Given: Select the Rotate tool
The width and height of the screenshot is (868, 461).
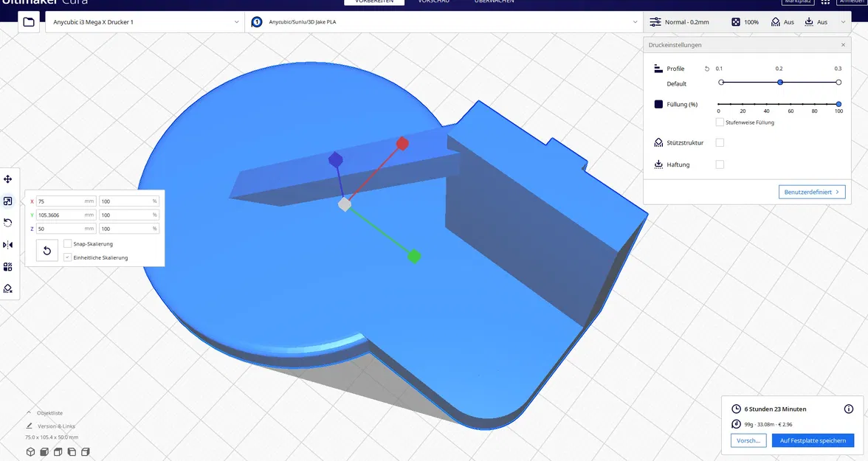Looking at the screenshot, I should point(7,223).
